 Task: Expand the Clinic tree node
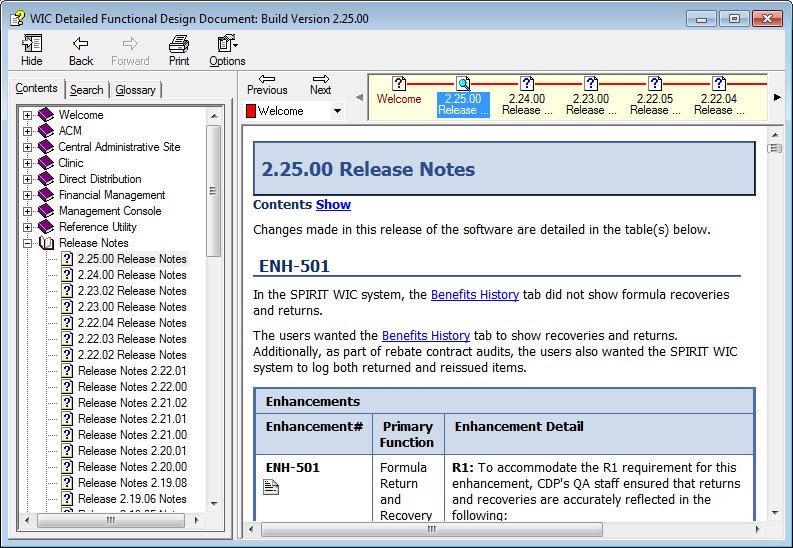point(27,163)
